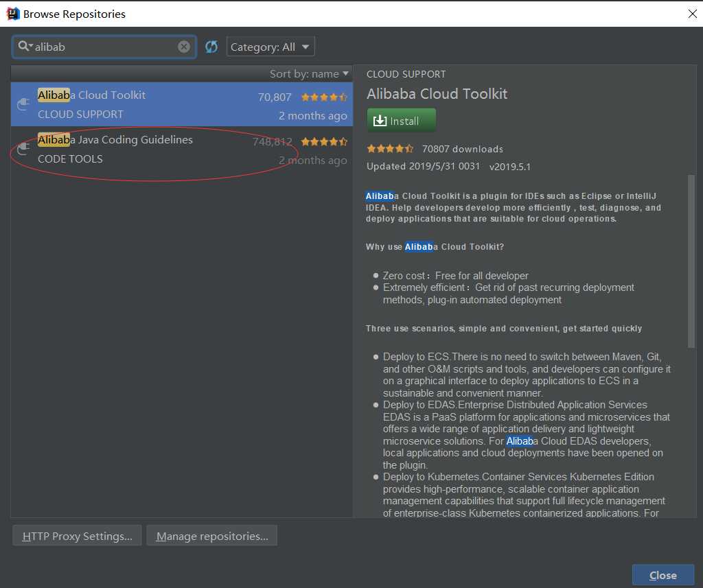Click the Alibaba Cloud Toolkit details title
Screen dimensions: 703x588
pyautogui.click(x=437, y=94)
